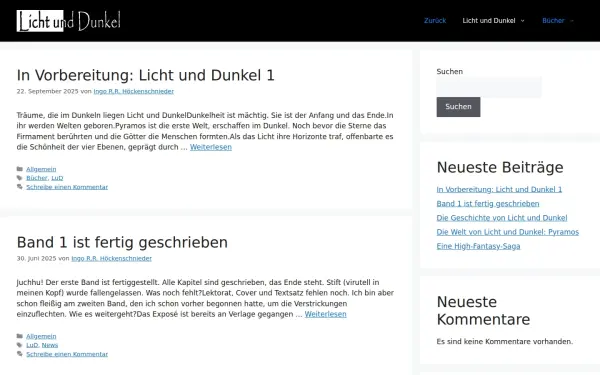Open Schreibe einen Kommentar in Band 1 post
This screenshot has height=375, width=600.
tap(67, 354)
